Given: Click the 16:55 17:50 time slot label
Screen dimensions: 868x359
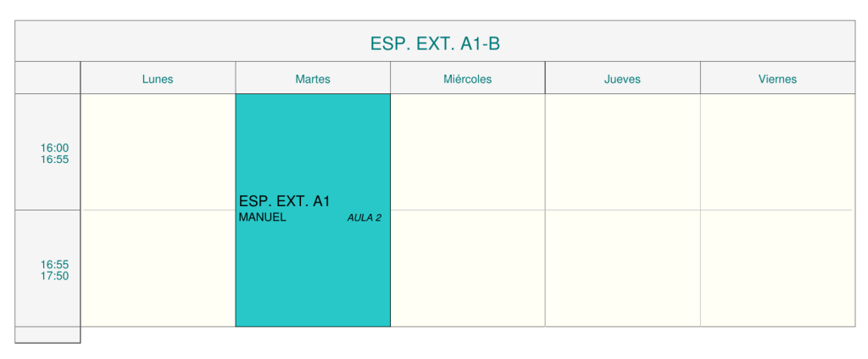Looking at the screenshot, I should pos(54,270).
